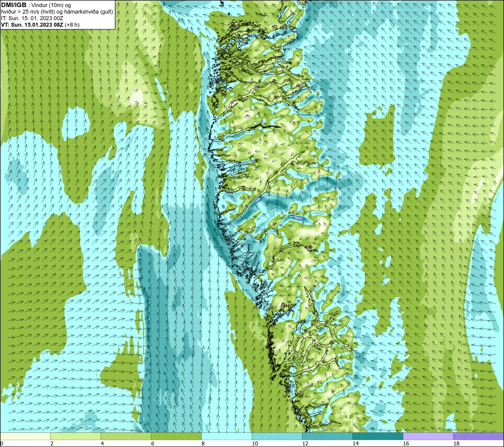Click the 10–12 m/s legend color swatch
Screen dimensions: 504x447
coord(277,436)
